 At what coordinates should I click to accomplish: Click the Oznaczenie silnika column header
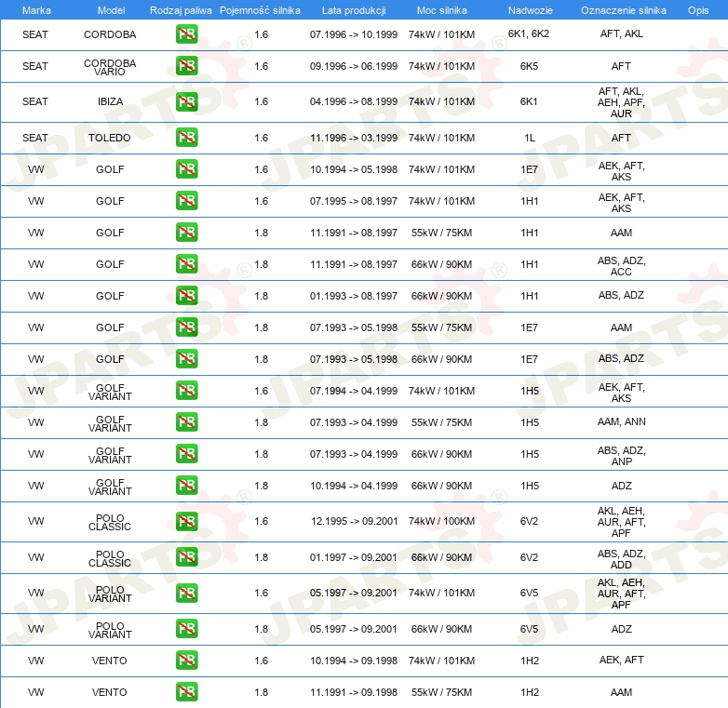(623, 10)
